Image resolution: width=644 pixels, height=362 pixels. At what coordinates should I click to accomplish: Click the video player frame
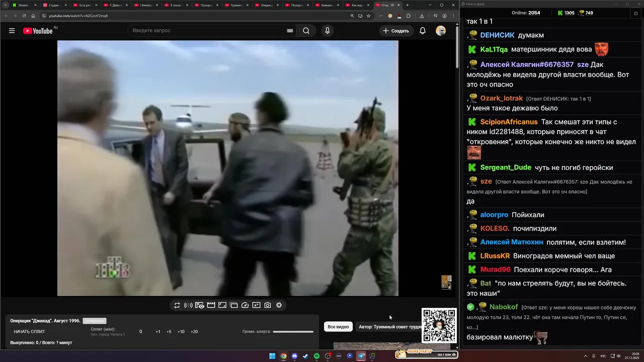(x=227, y=168)
